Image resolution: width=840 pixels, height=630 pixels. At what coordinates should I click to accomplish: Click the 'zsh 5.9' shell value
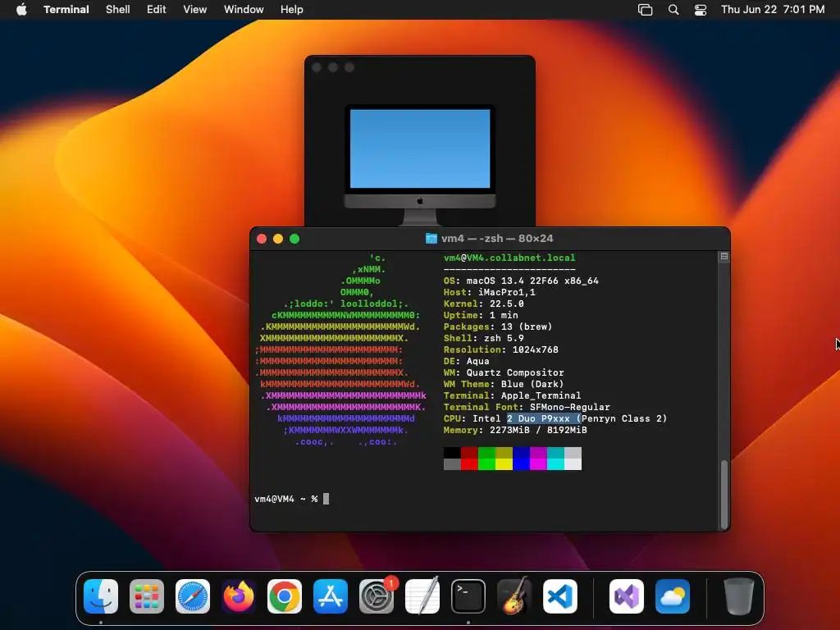pos(504,339)
